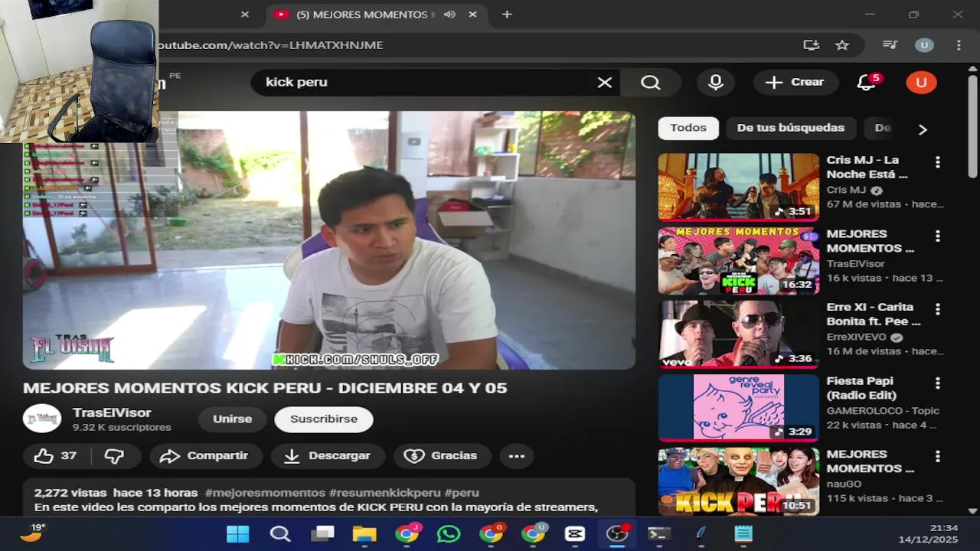980x551 pixels.
Task: Open options menu for Fiesta Papi video
Action: [937, 383]
